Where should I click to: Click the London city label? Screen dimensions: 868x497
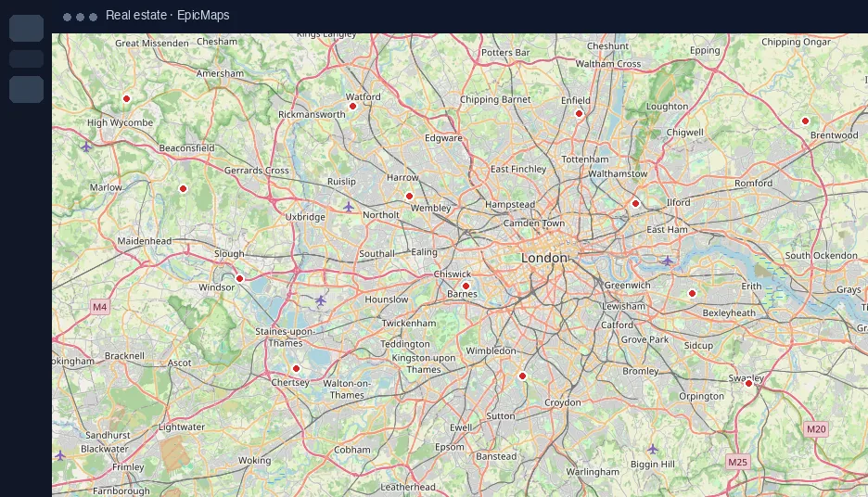coord(544,258)
